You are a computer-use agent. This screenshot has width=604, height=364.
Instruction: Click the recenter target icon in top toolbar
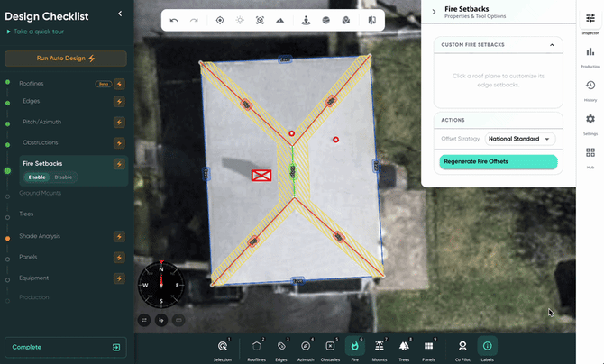point(220,21)
